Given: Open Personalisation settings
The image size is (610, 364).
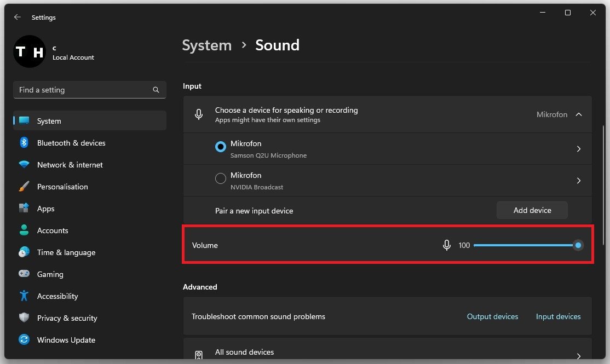Looking at the screenshot, I should pyautogui.click(x=62, y=187).
